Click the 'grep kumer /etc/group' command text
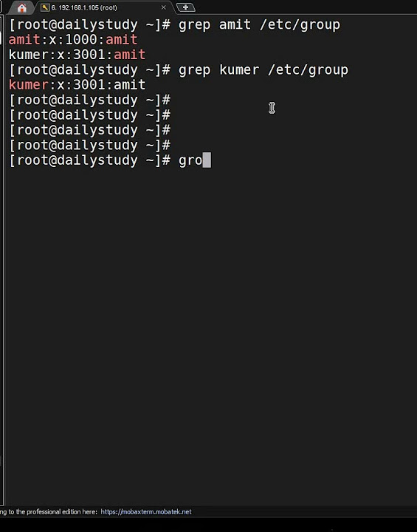 [263, 70]
